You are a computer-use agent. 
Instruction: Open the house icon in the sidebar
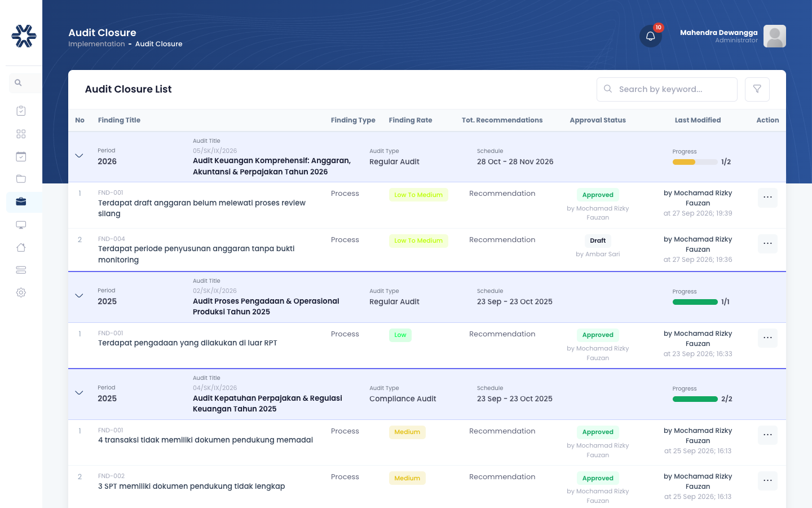tap(21, 247)
